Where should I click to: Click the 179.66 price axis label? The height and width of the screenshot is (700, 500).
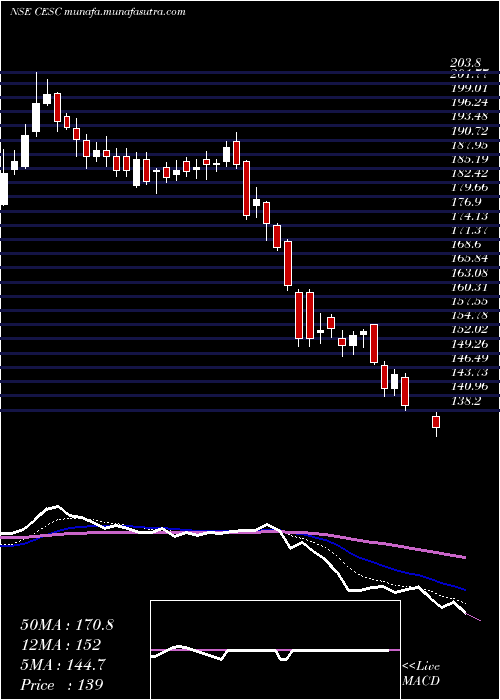(x=469, y=188)
